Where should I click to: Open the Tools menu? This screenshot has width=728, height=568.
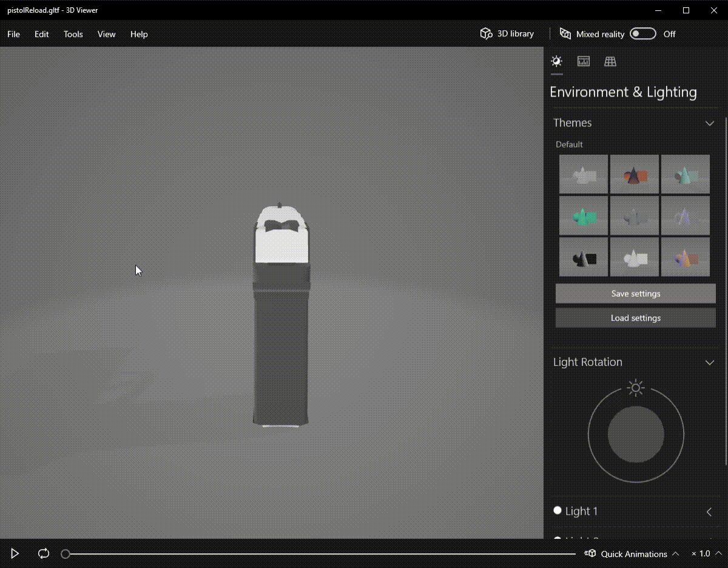(x=73, y=34)
